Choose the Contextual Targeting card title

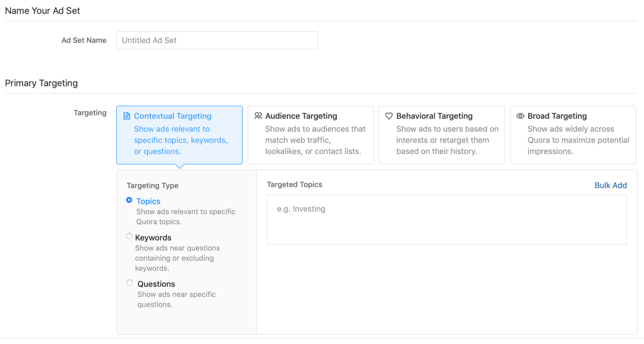(x=173, y=116)
